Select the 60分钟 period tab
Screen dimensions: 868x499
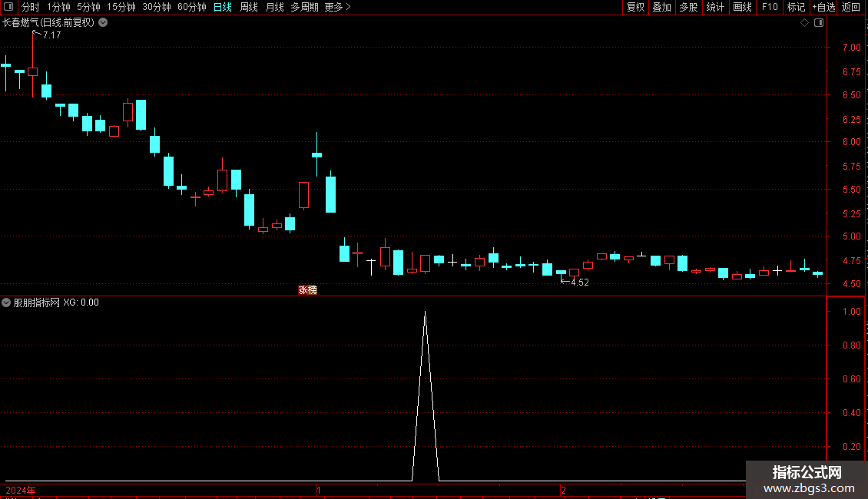pos(192,7)
